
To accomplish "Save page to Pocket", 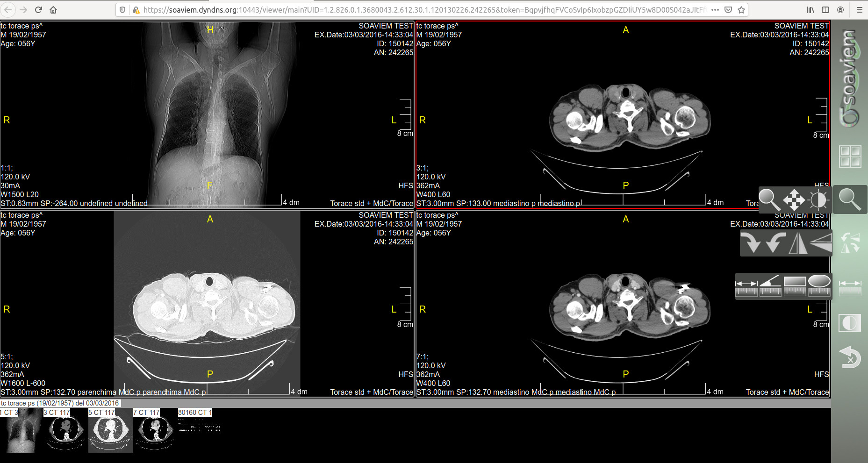I will (728, 10).
